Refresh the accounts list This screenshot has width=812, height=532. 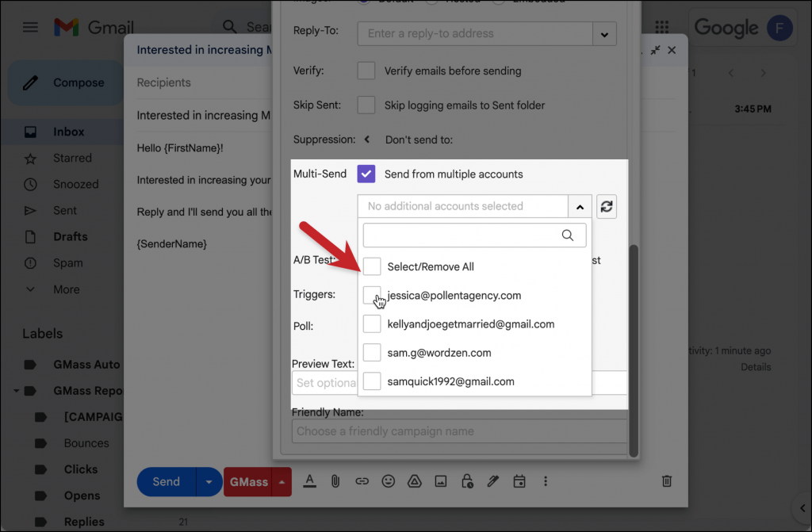pyautogui.click(x=606, y=206)
